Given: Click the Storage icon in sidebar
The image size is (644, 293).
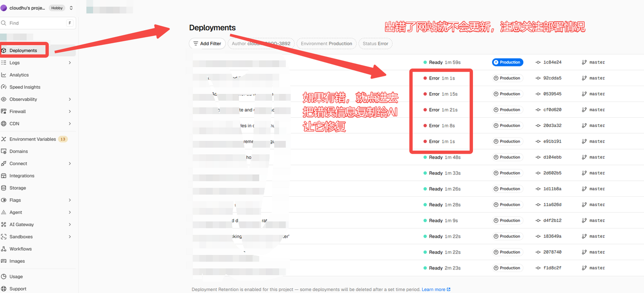Looking at the screenshot, I should 4,188.
